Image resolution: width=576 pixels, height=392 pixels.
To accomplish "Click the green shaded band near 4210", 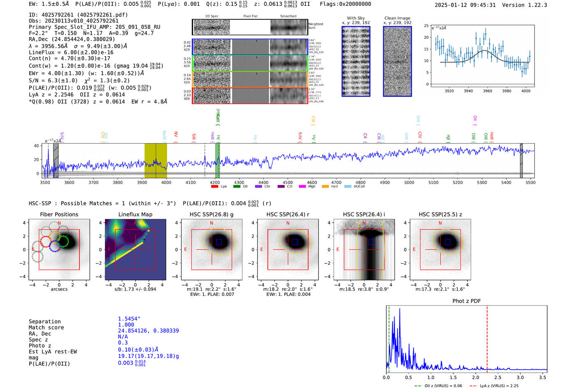I will pos(217,161).
